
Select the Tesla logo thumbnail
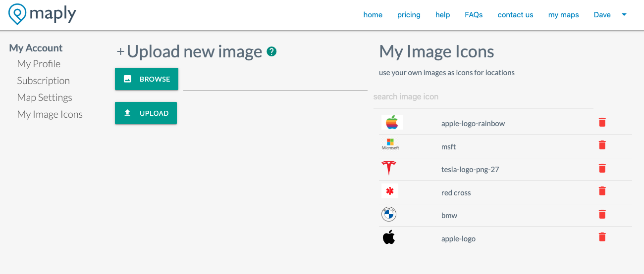click(389, 168)
